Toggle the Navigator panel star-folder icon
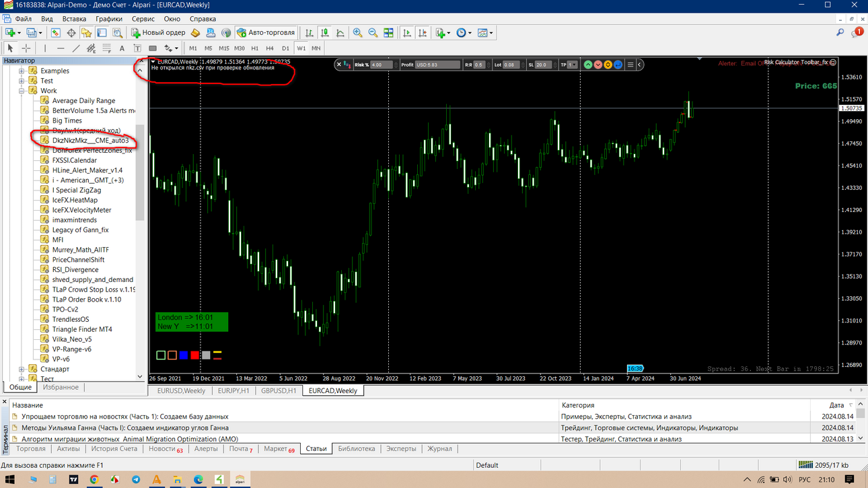Viewport: 868px width, 488px height. click(x=86, y=32)
